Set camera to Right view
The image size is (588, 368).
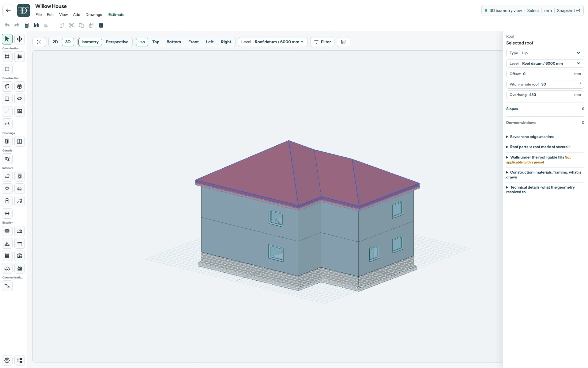pos(226,42)
